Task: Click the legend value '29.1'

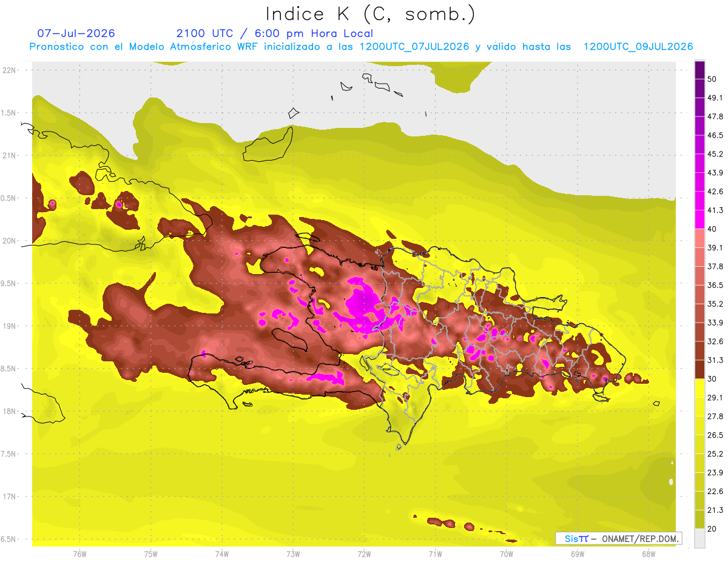Action: tap(715, 397)
